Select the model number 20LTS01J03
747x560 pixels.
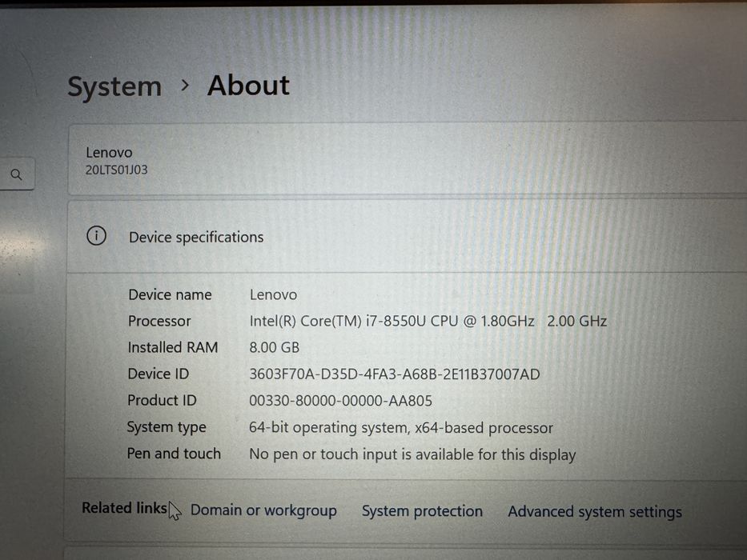[x=116, y=170]
